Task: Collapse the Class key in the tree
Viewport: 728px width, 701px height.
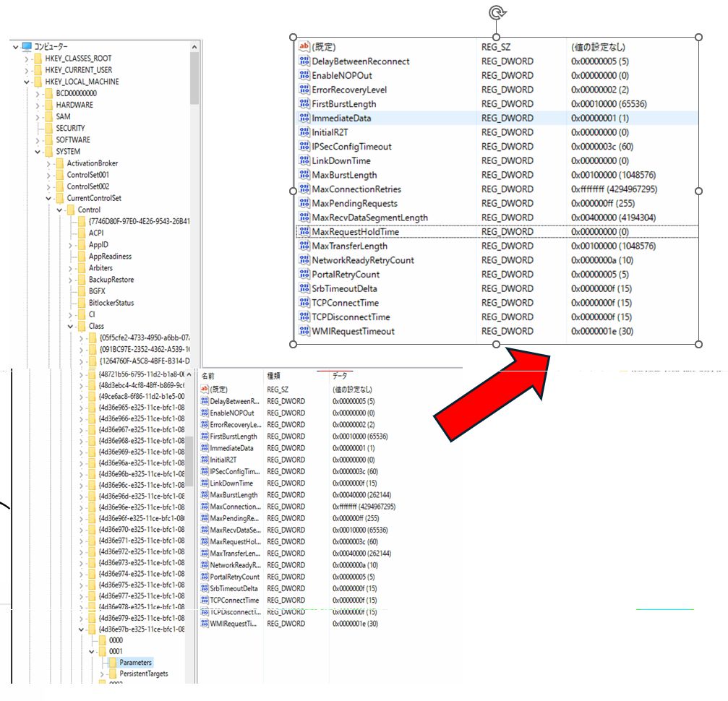Action: click(71, 326)
